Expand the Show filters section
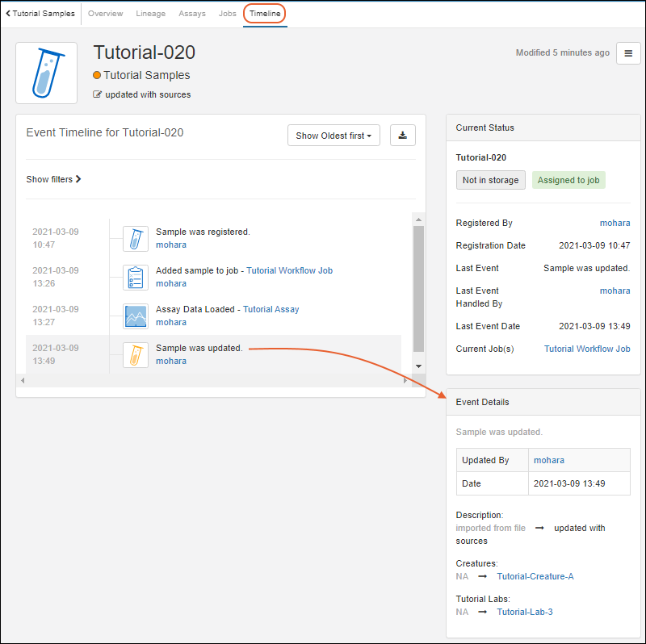The width and height of the screenshot is (646, 644). coord(53,179)
